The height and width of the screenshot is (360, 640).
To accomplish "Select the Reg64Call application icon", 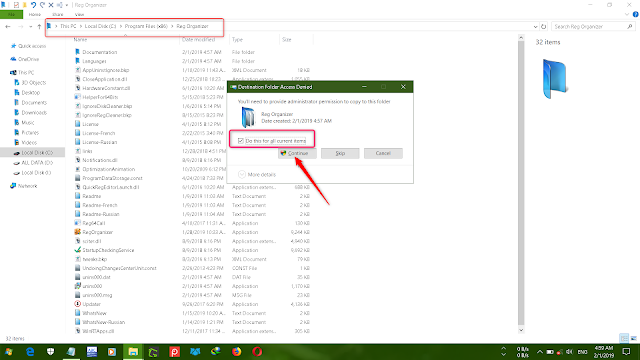I will click(x=78, y=223).
